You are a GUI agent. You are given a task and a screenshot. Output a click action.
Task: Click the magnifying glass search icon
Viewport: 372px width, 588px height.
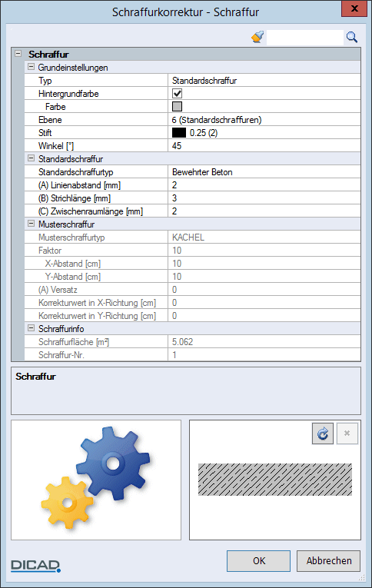352,37
